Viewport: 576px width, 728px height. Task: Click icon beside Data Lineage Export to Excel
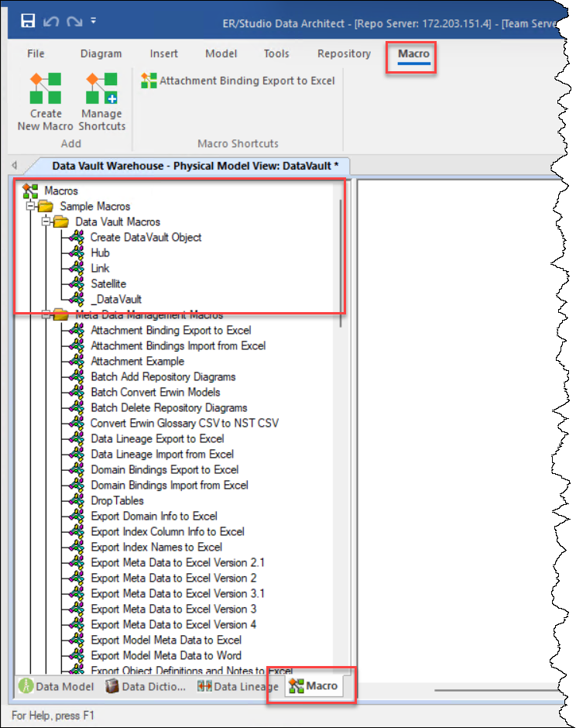(77, 439)
